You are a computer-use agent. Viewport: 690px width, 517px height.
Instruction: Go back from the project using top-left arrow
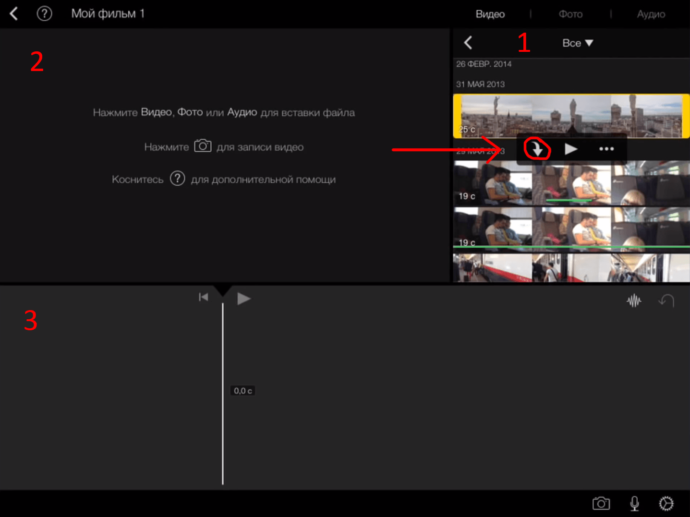point(14,14)
